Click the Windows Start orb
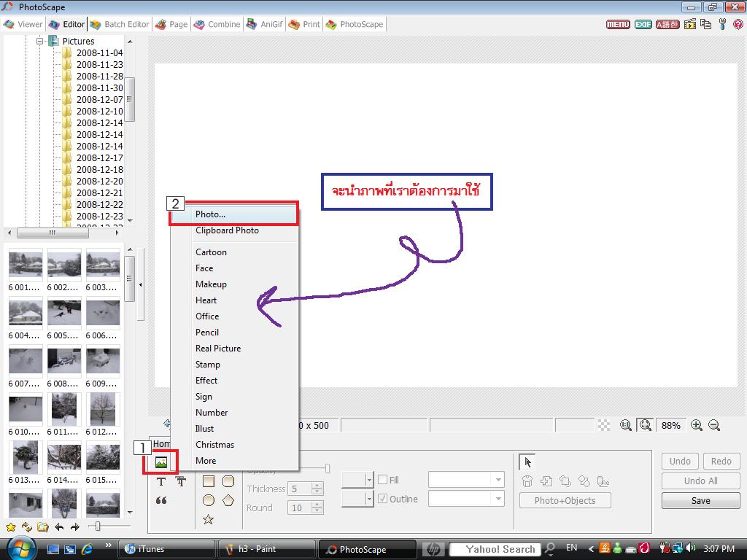 click(21, 548)
